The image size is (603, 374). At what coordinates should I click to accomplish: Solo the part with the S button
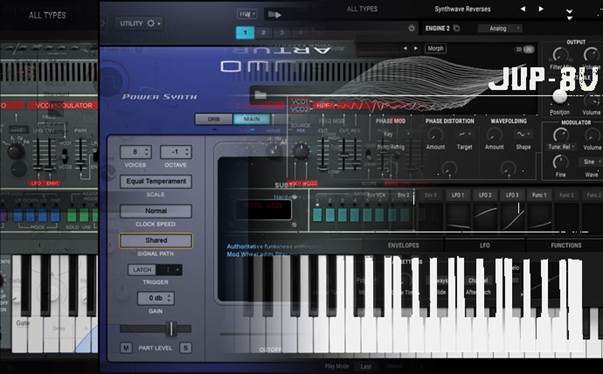tap(185, 348)
